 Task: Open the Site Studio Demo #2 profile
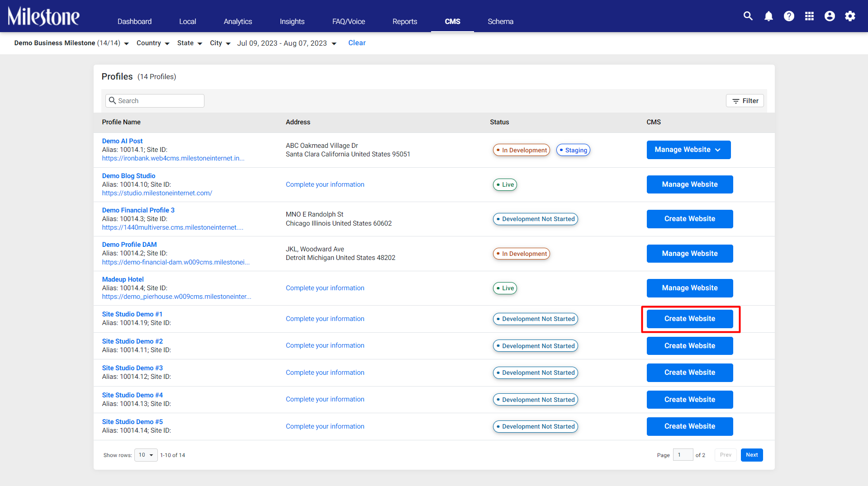point(132,341)
